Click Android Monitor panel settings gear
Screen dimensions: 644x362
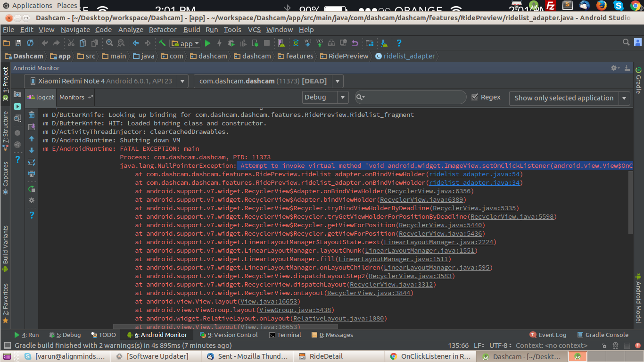click(615, 68)
